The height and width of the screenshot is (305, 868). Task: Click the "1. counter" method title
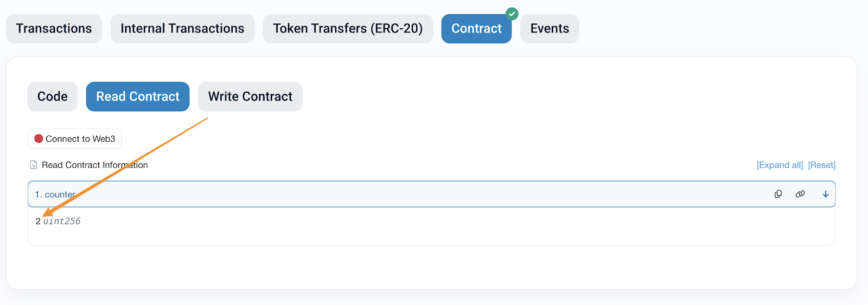coord(55,194)
